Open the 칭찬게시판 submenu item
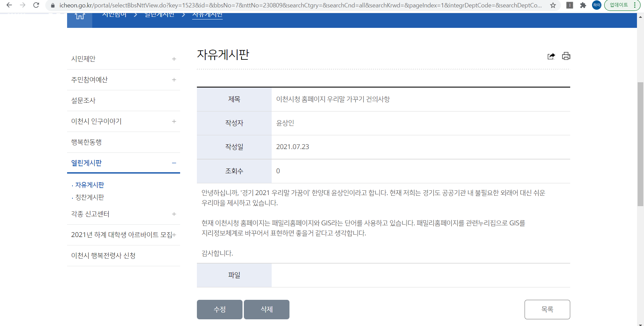This screenshot has width=644, height=326. click(x=90, y=197)
